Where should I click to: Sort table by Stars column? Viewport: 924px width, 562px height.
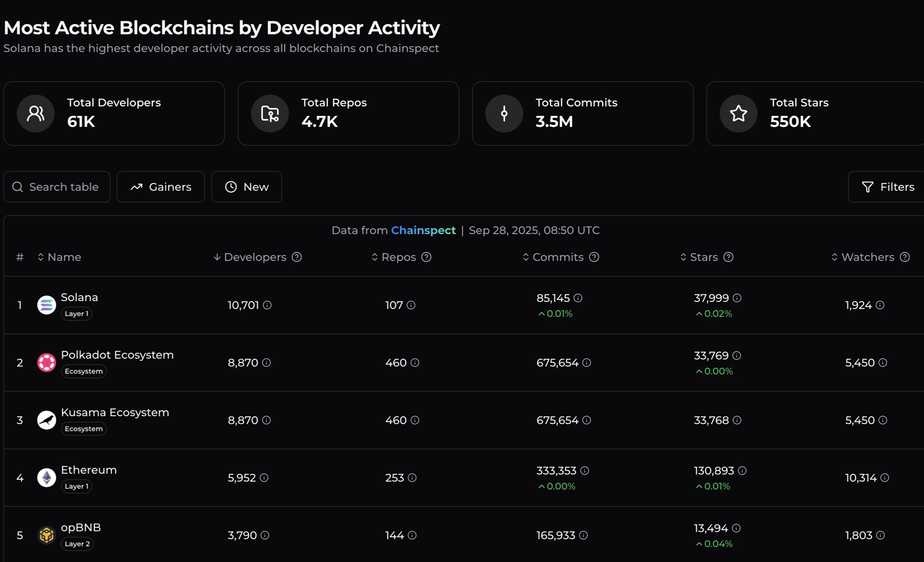703,257
